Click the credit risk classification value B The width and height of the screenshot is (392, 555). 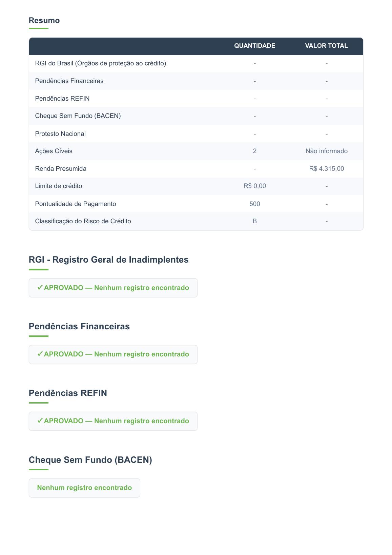pos(254,221)
